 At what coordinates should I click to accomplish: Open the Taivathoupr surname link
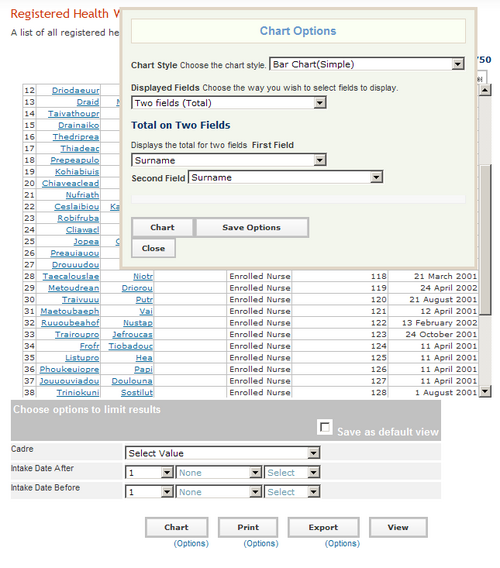74,113
